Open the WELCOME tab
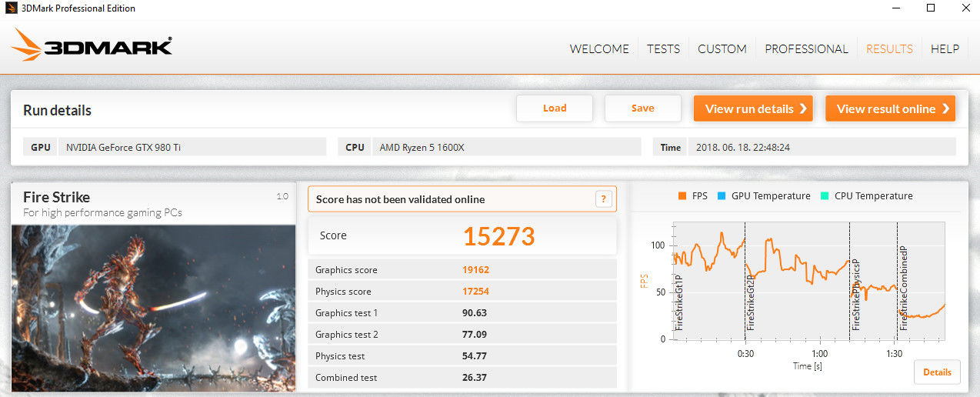 coord(599,48)
